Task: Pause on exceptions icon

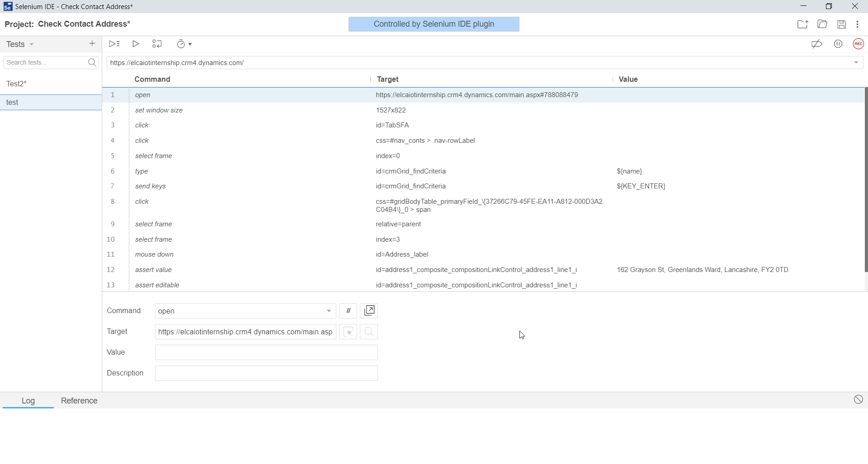Action: click(838, 44)
